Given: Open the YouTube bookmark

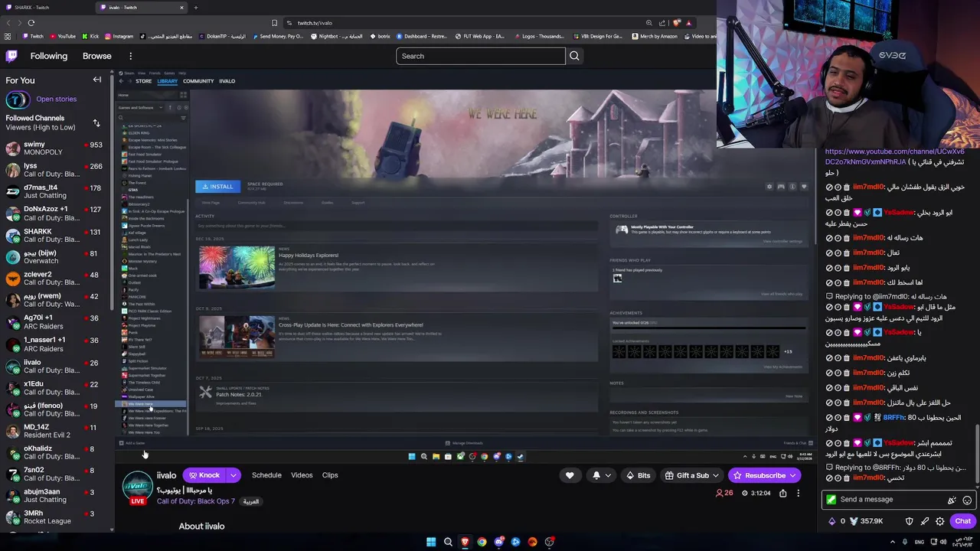Looking at the screenshot, I should (62, 36).
